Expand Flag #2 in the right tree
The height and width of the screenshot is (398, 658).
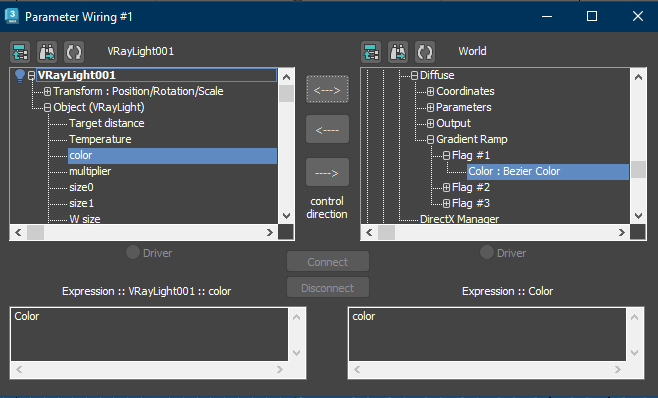446,187
